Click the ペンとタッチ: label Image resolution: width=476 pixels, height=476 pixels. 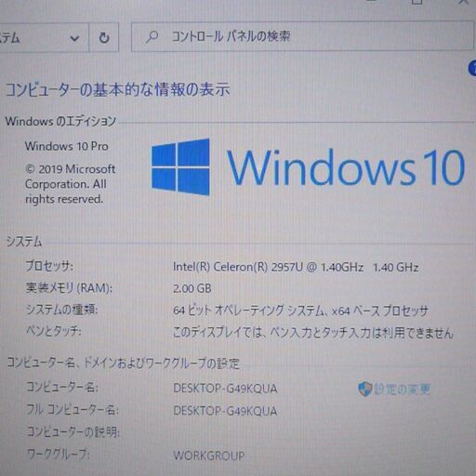pos(54,331)
